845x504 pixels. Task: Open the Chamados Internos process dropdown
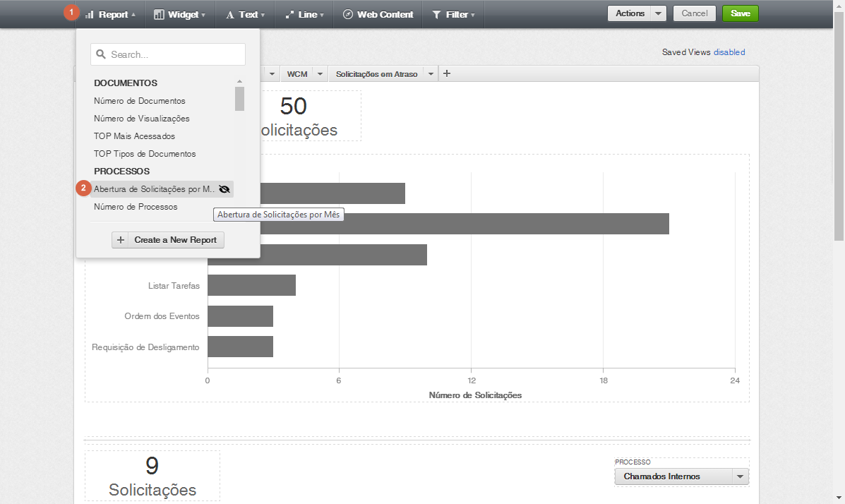(x=682, y=476)
